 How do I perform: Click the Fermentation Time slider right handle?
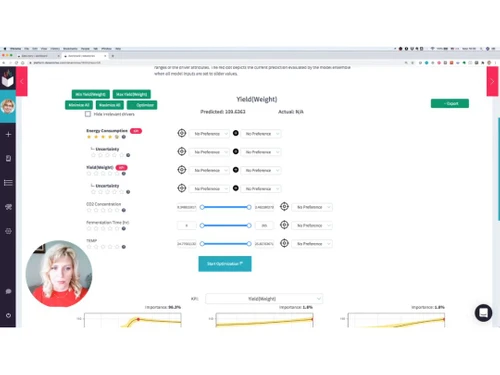tap(249, 225)
